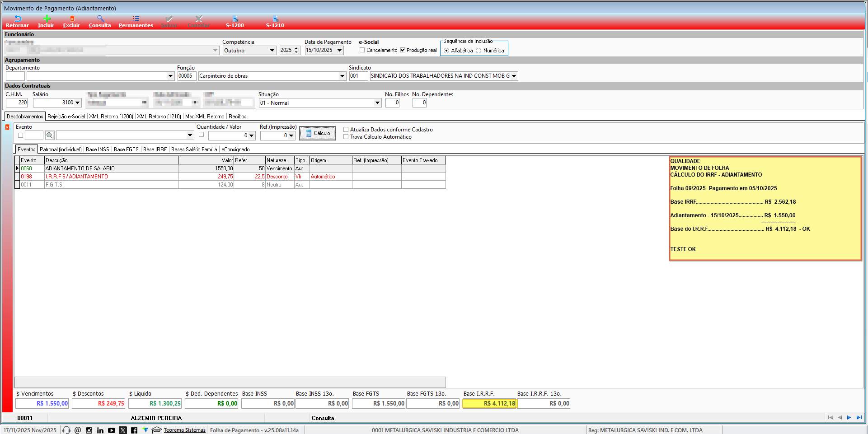Enable the Cancelamento checkbox
This screenshot has height=434, width=868.
pyautogui.click(x=362, y=50)
